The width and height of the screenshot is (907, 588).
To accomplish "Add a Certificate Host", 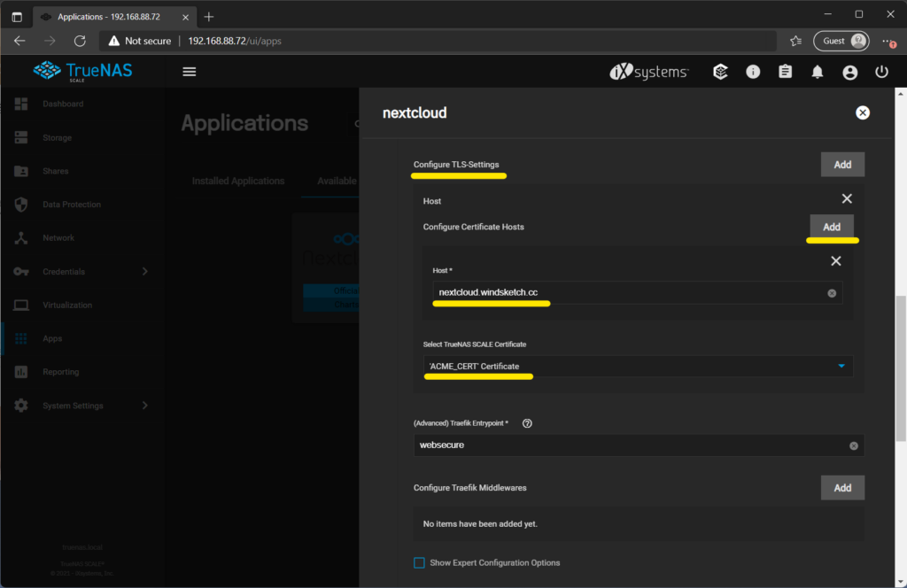I will [831, 227].
